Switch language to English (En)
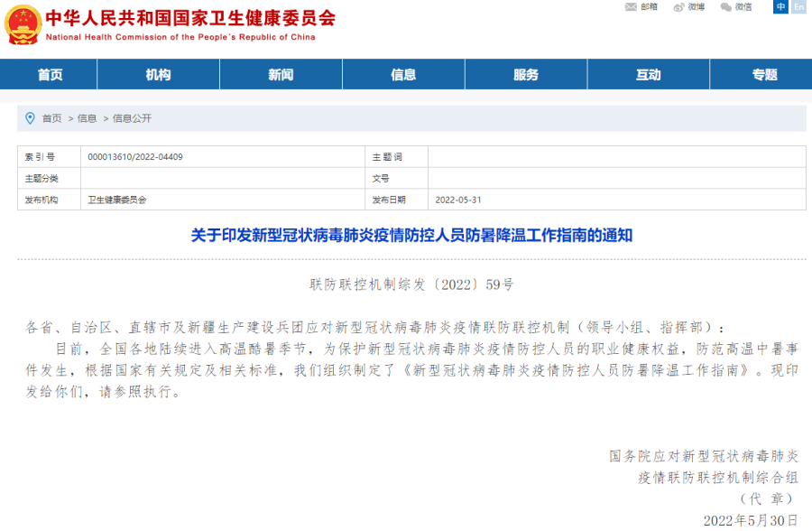812x531 pixels. pyautogui.click(x=798, y=7)
